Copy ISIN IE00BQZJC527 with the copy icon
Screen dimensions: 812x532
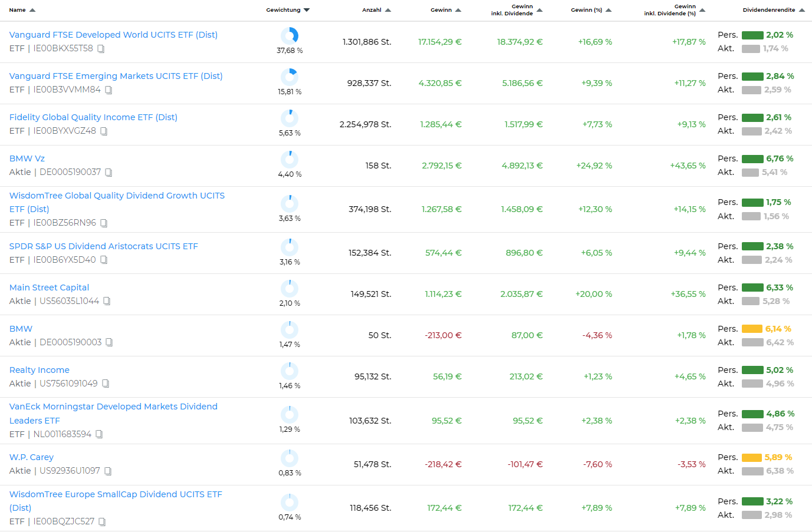102,522
